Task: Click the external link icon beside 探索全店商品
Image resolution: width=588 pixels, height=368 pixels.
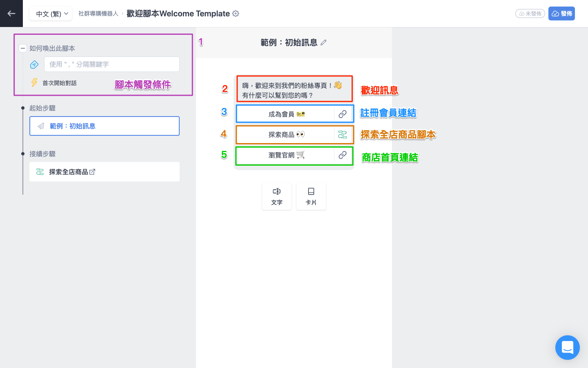Action: click(92, 172)
